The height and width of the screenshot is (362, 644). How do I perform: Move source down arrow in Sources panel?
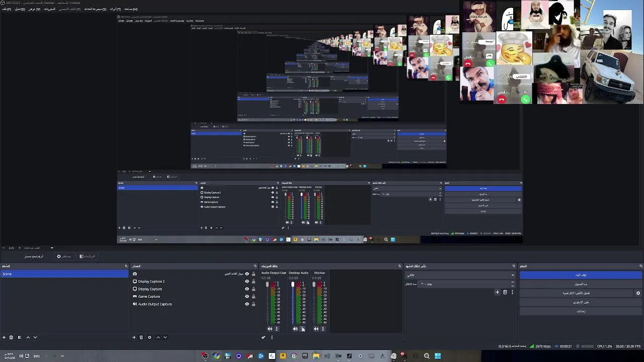(x=165, y=337)
